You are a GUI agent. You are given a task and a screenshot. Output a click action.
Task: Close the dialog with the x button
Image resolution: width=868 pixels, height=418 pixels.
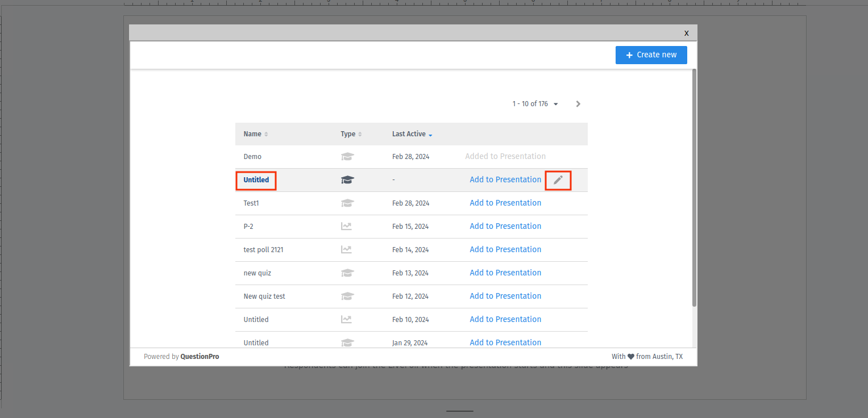686,33
